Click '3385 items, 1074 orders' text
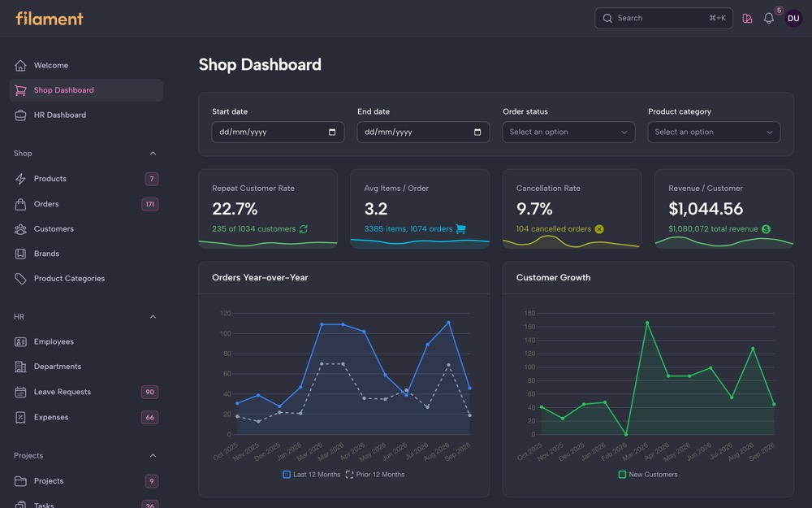The width and height of the screenshot is (812, 508). (408, 229)
